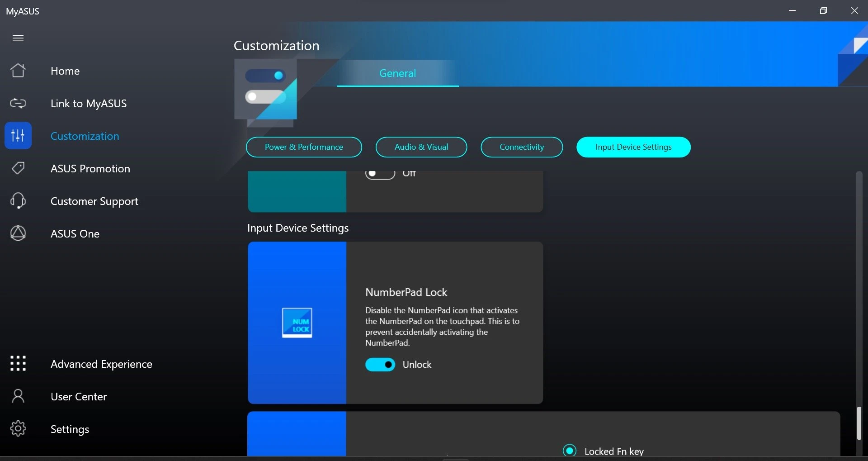Click the Advanced Experience grid icon
The image size is (868, 461).
tap(18, 364)
